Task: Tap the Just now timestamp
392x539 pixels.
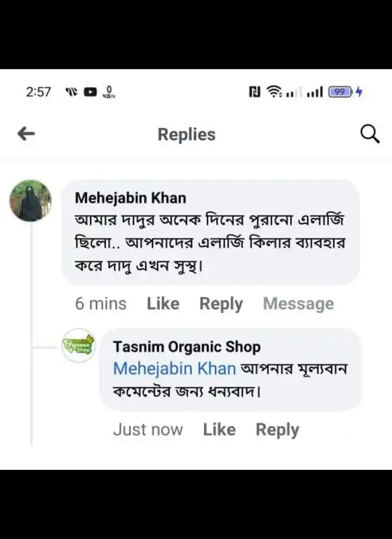Action: coord(148,430)
